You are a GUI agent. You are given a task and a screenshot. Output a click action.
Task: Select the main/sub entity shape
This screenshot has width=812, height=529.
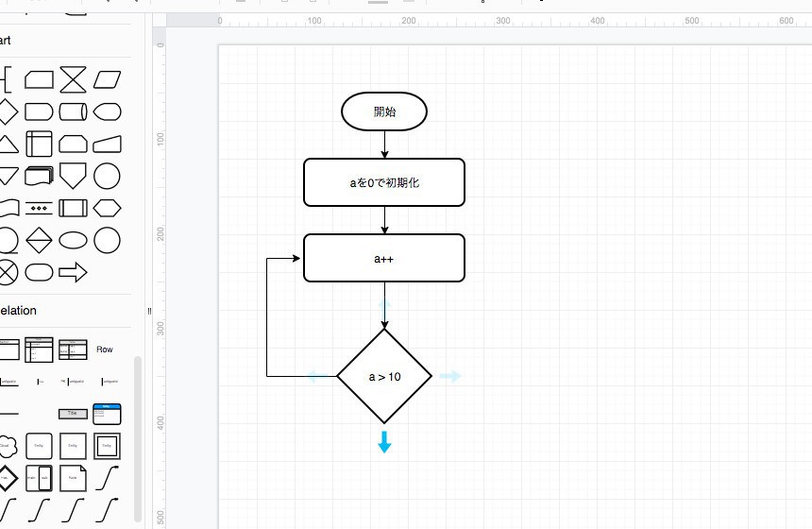tap(39, 478)
